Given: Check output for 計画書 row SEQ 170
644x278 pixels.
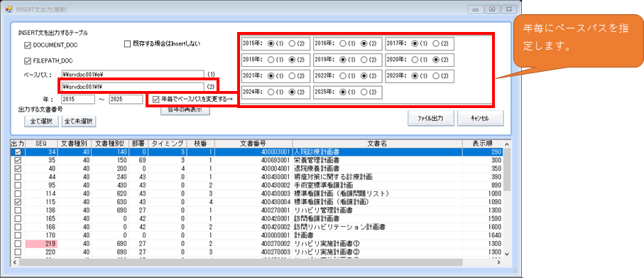Looking at the screenshot, I should 17,235.
